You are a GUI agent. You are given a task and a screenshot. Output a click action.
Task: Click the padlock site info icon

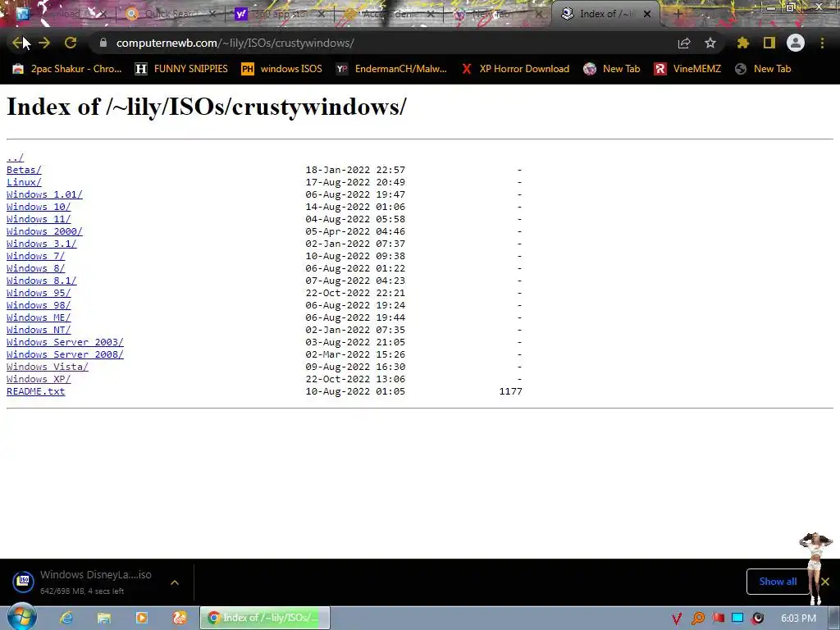coord(103,43)
